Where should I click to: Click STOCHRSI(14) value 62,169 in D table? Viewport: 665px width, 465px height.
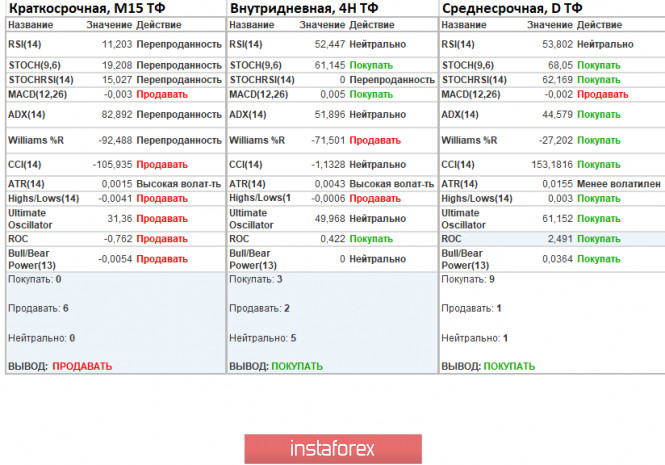point(557,80)
